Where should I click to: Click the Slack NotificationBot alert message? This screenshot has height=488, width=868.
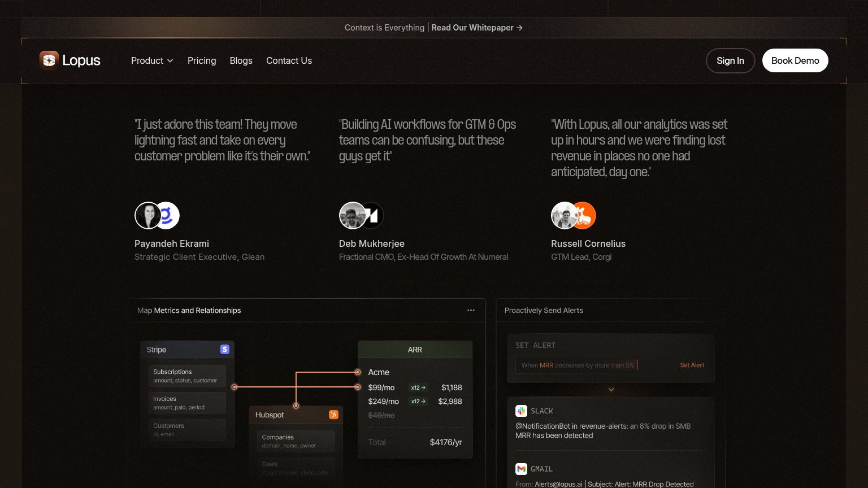point(603,430)
